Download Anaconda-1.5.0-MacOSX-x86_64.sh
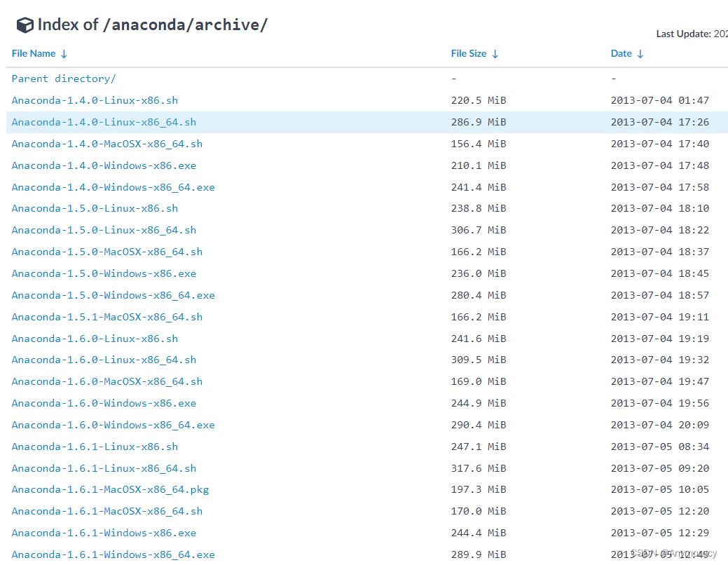The width and height of the screenshot is (728, 565). click(107, 252)
